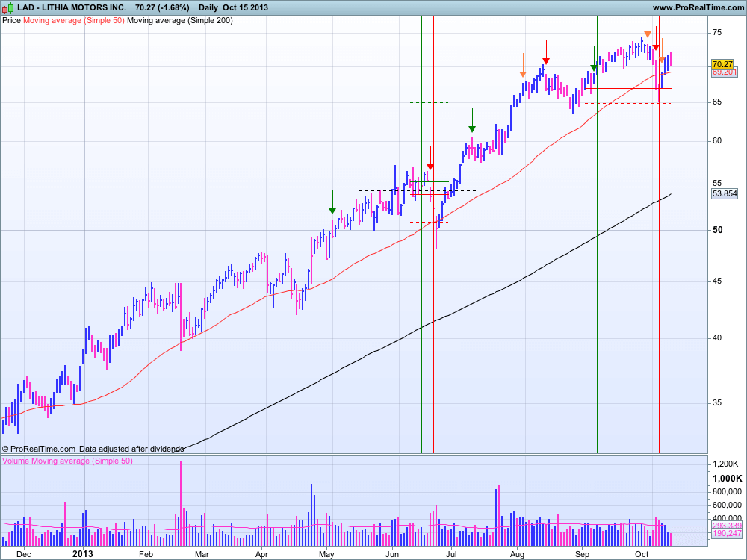Click the red arrow marker in mid-August
Image resolution: width=747 pixels, height=560 pixels.
(547, 60)
